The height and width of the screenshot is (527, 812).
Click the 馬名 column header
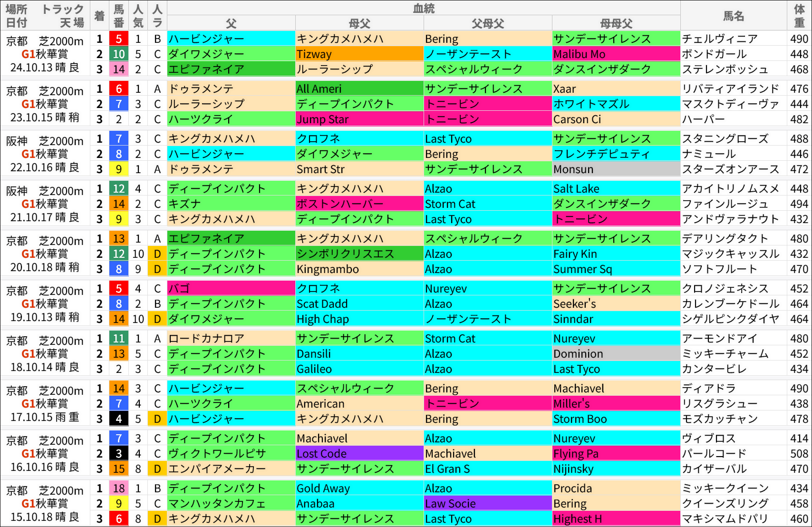coord(733,16)
